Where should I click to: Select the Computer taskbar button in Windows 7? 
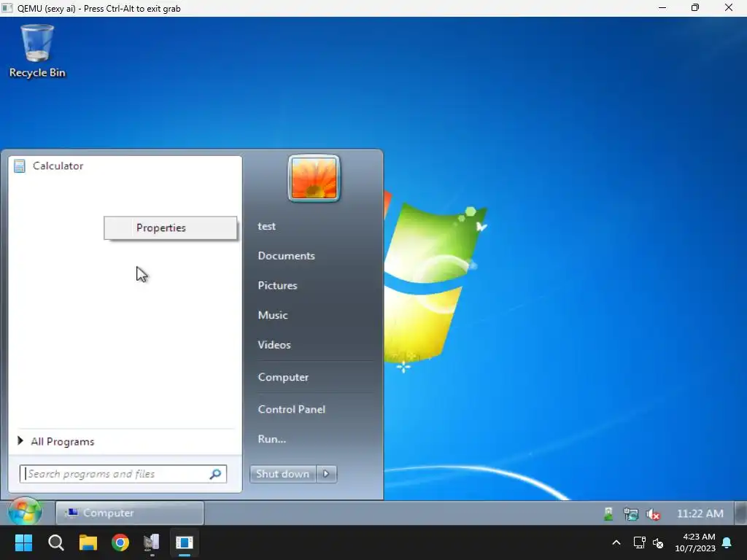[x=130, y=513]
